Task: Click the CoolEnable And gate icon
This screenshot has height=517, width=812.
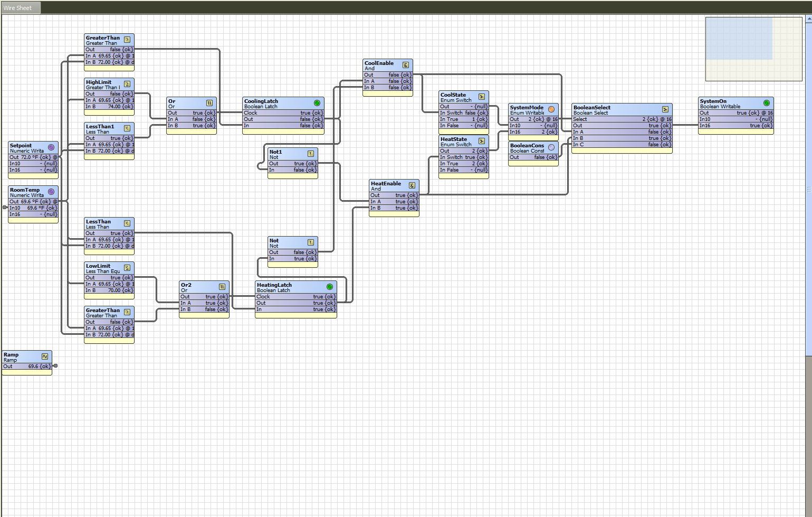Action: [x=406, y=65]
